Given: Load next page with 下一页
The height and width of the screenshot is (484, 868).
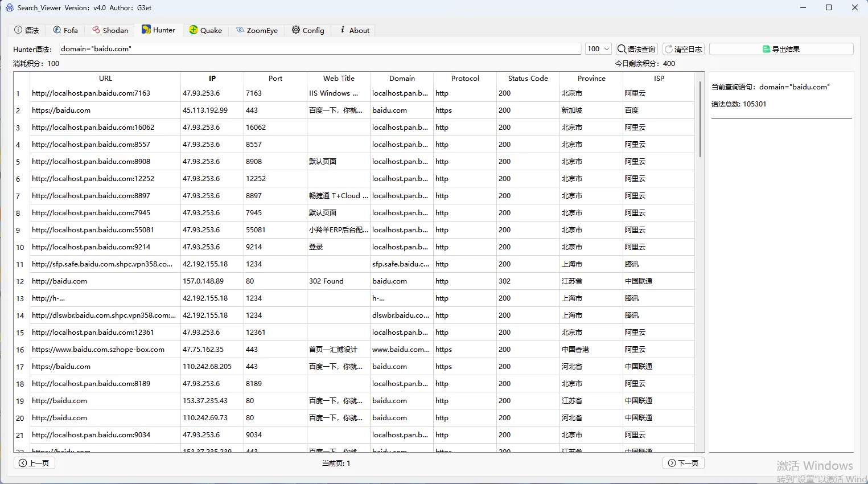Looking at the screenshot, I should [684, 463].
